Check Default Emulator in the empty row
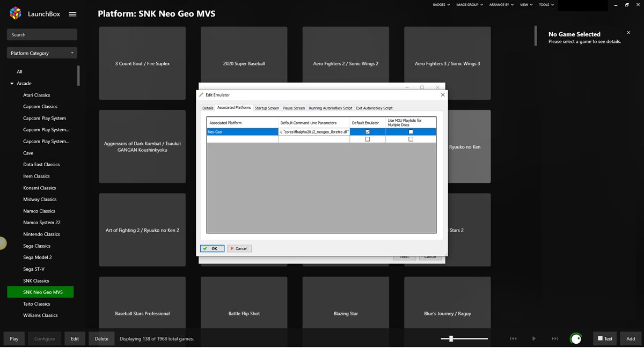This screenshot has height=362, width=644. tap(368, 139)
